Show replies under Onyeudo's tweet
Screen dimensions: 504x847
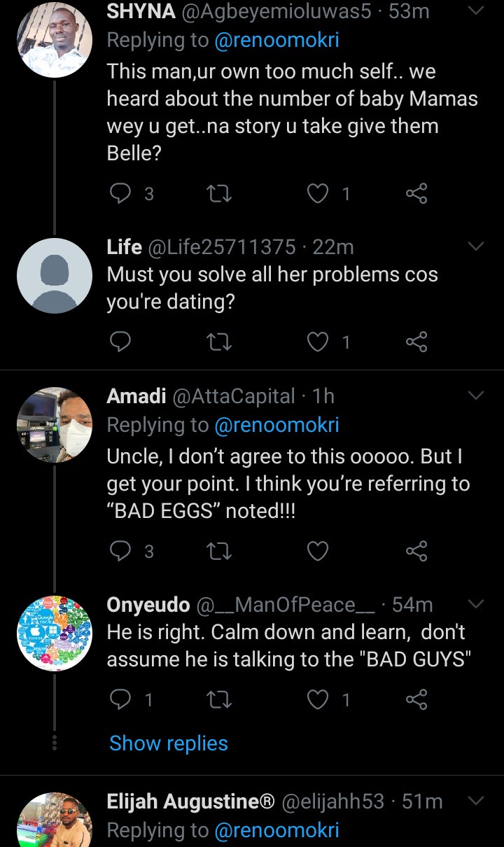[169, 743]
